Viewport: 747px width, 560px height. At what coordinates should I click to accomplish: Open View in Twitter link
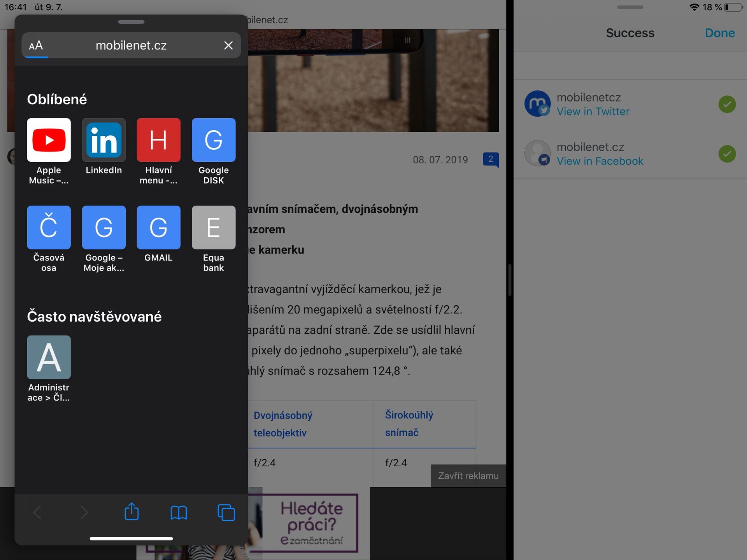point(593,111)
